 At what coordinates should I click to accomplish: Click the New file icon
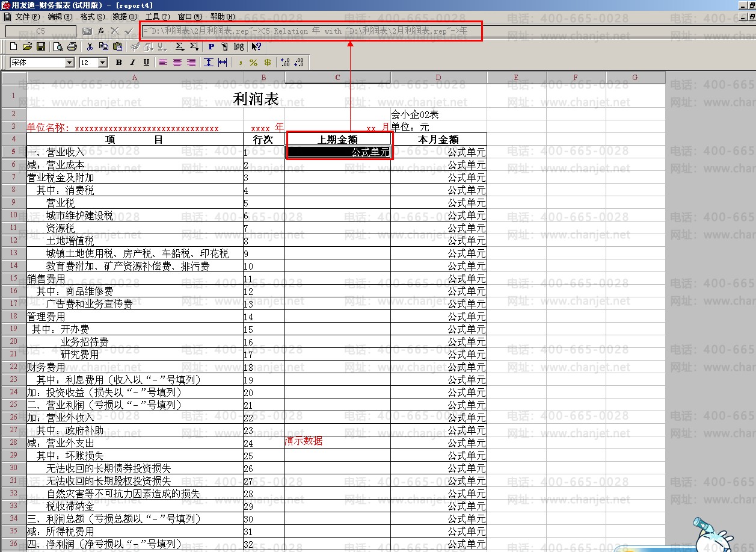click(13, 46)
